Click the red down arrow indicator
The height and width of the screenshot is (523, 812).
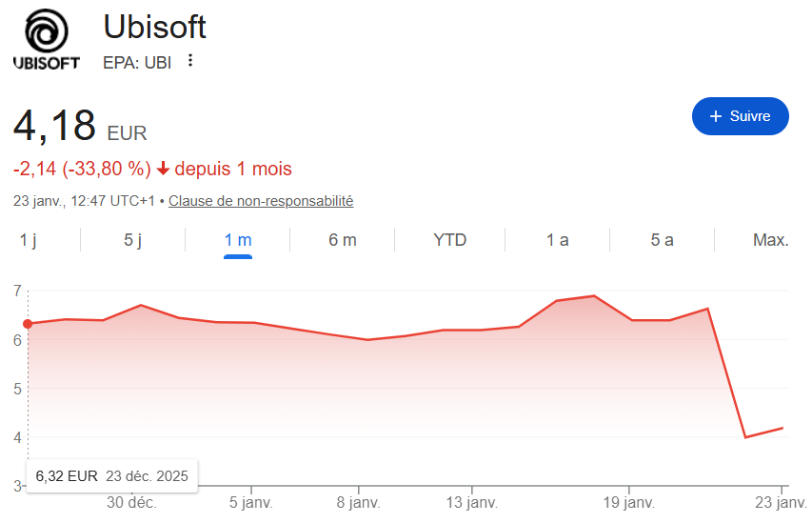coord(163,169)
